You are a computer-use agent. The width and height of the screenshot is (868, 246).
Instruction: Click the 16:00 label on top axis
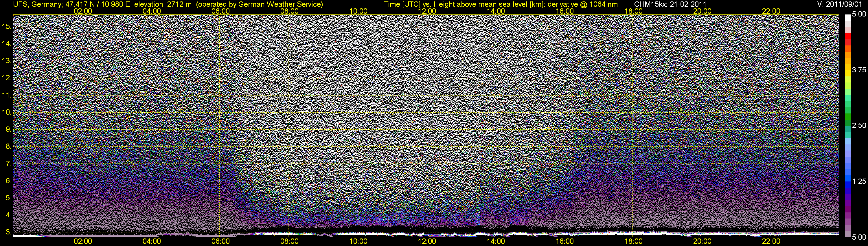click(565, 11)
